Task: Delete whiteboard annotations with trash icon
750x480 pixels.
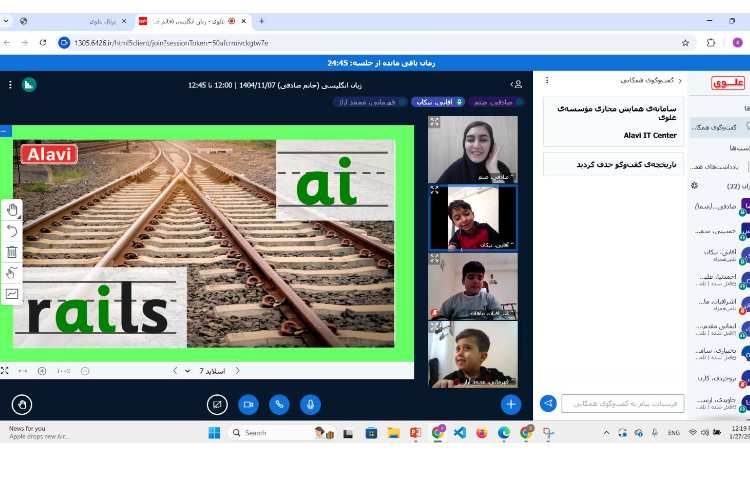Action: pyautogui.click(x=12, y=251)
